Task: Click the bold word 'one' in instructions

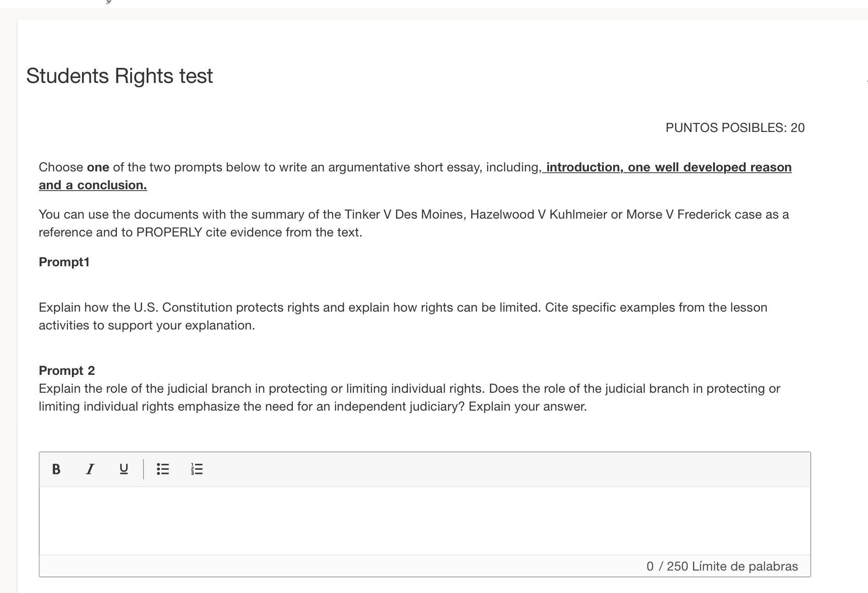Action: click(x=98, y=167)
